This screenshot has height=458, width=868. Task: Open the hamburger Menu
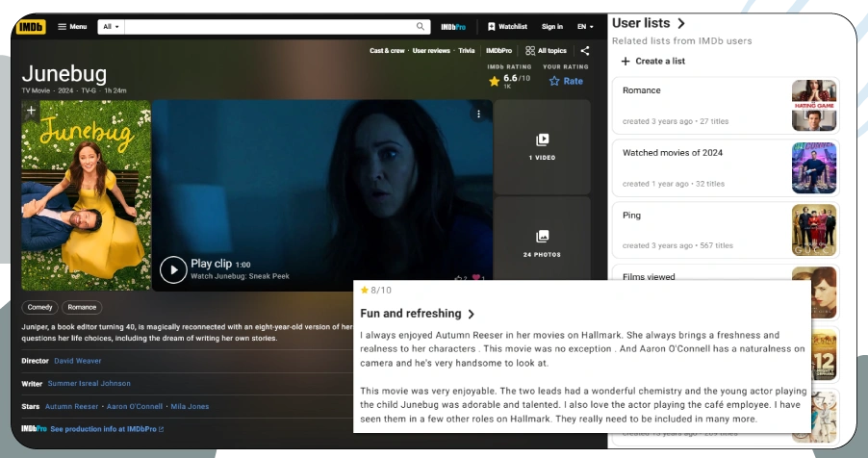[72, 27]
